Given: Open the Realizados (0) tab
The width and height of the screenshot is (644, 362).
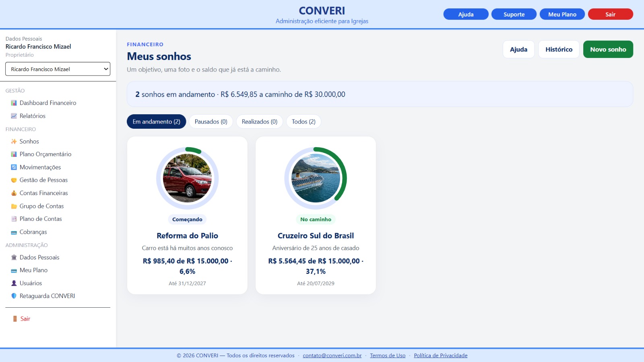Looking at the screenshot, I should [x=260, y=121].
